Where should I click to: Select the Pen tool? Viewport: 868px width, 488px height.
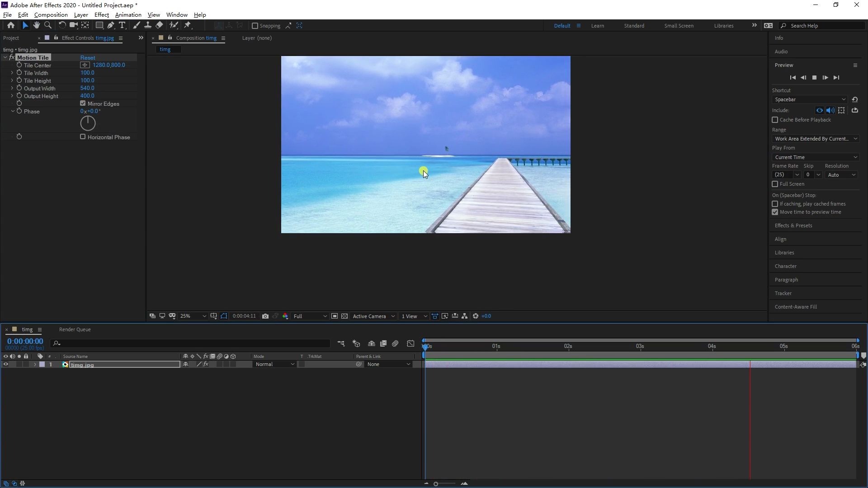pyautogui.click(x=111, y=25)
